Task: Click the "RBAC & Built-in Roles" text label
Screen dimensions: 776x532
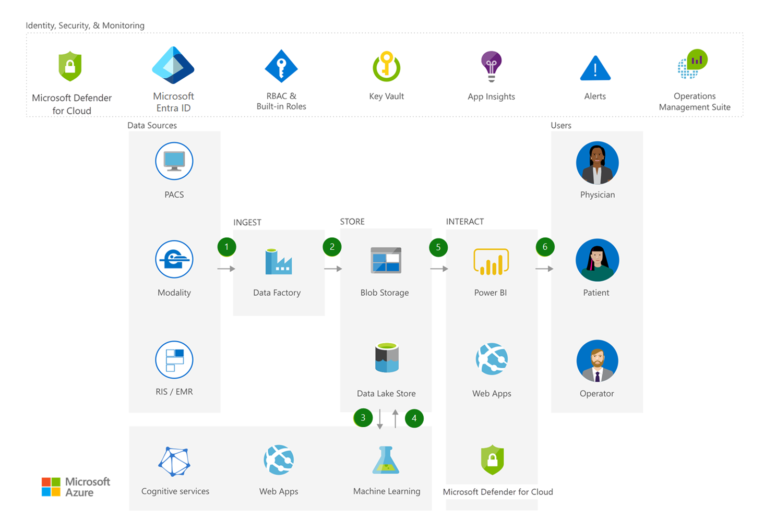Action: pyautogui.click(x=281, y=101)
